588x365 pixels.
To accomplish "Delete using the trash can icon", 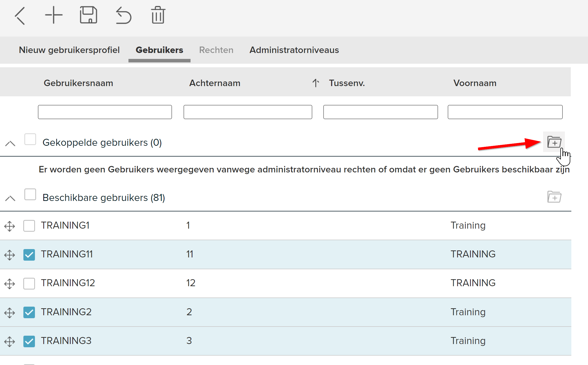I will (x=158, y=15).
